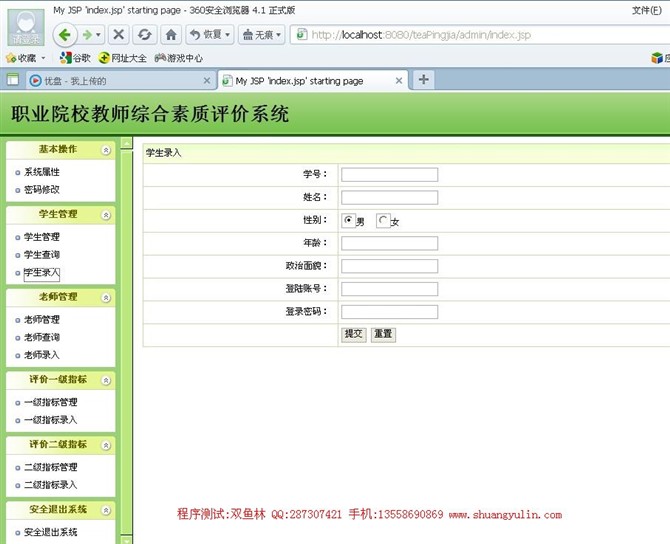Open the 学生管理 link under 学生管理

[x=42, y=237]
